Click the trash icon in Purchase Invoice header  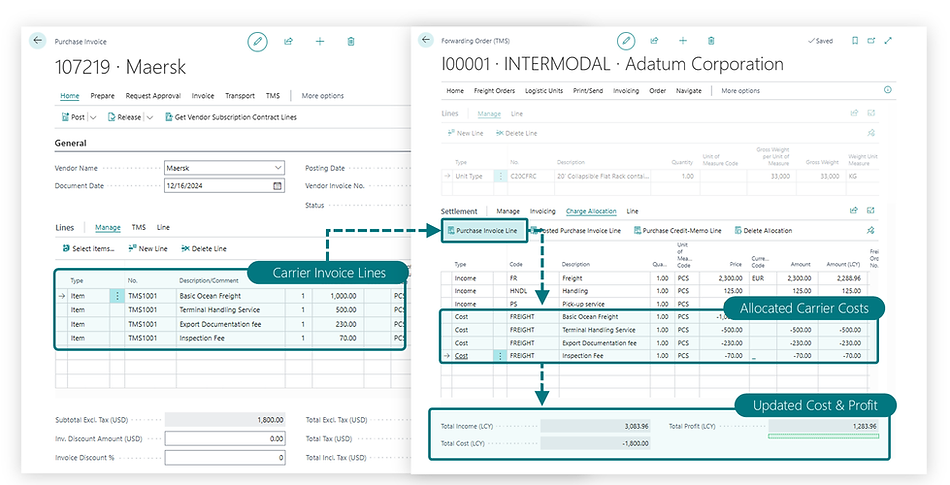point(351,41)
